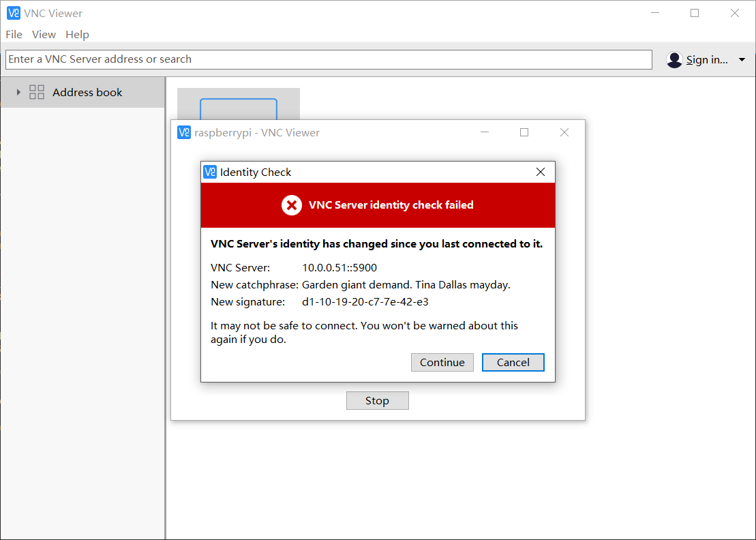This screenshot has height=540, width=756.
Task: Click the catchphrase 'Garden giant demand. Tina Dallas mayday.'
Action: [x=406, y=285]
